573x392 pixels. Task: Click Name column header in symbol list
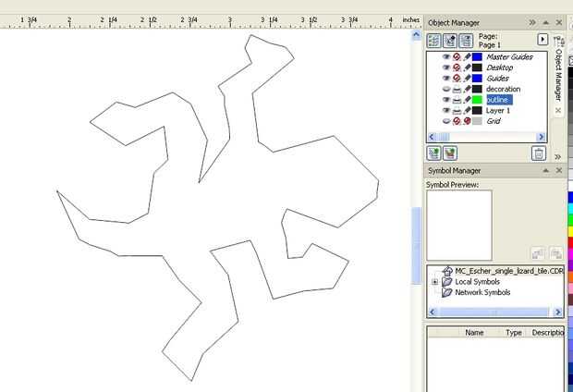click(474, 333)
